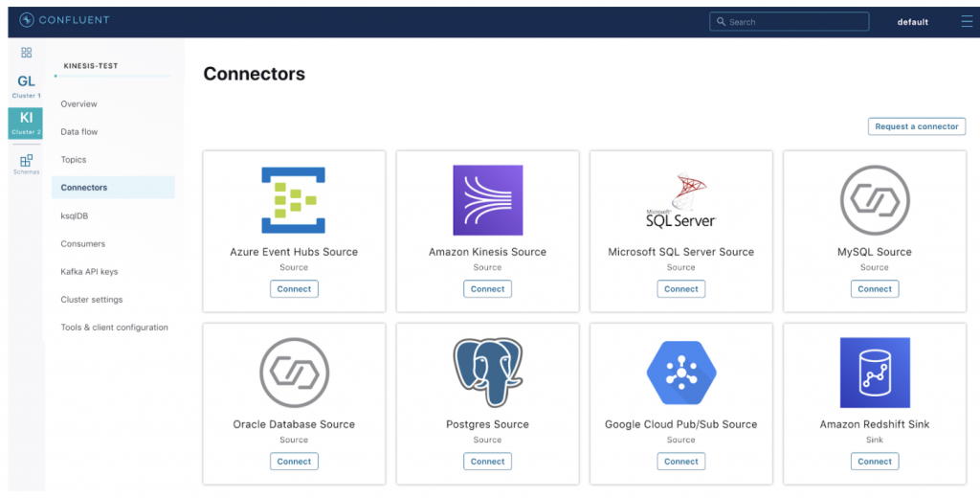Go to Topics in the sidebar
The height and width of the screenshot is (498, 980).
pyautogui.click(x=74, y=160)
